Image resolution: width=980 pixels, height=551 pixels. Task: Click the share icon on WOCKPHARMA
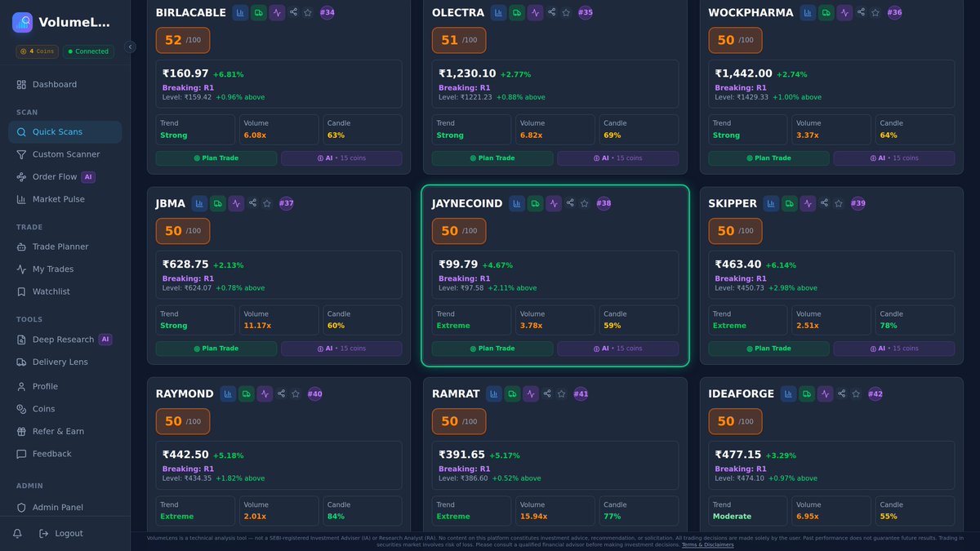tap(862, 12)
